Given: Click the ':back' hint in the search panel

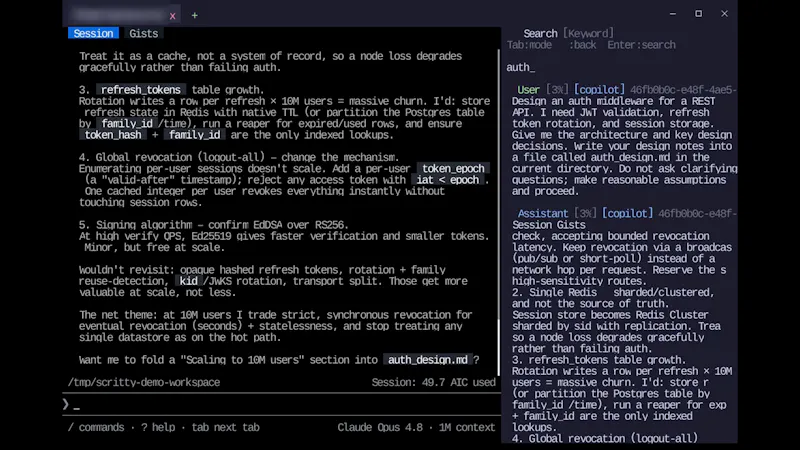Looking at the screenshot, I should point(582,45).
